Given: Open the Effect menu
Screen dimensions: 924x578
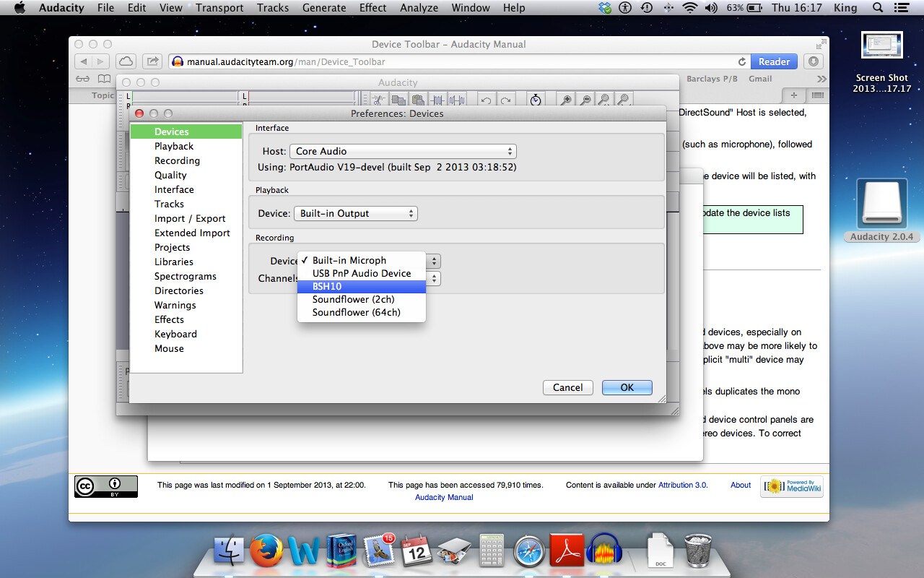Looking at the screenshot, I should click(373, 8).
